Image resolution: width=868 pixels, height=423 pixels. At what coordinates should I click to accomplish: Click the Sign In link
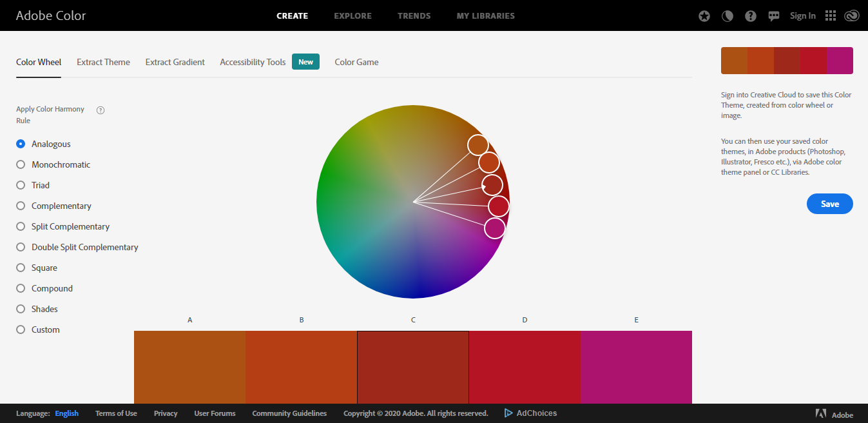[x=802, y=15]
